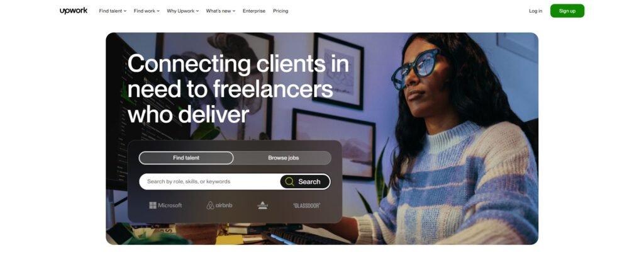Expand the Find work dropdown menu
644x255 pixels.
[x=147, y=11]
